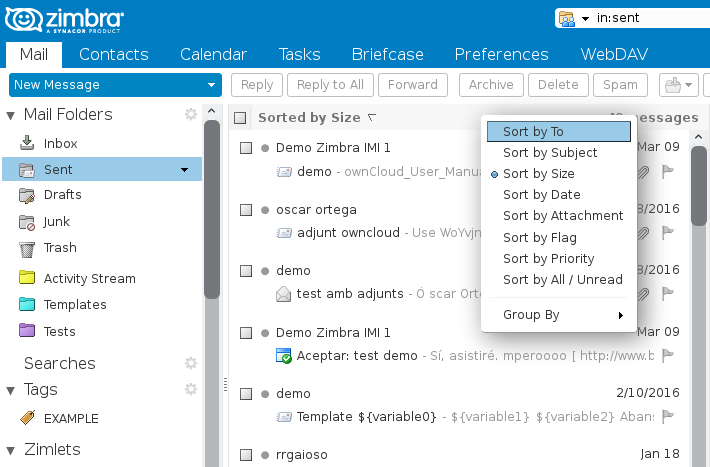Check the 'Aceptar: test demo' message checkbox

tap(246, 333)
